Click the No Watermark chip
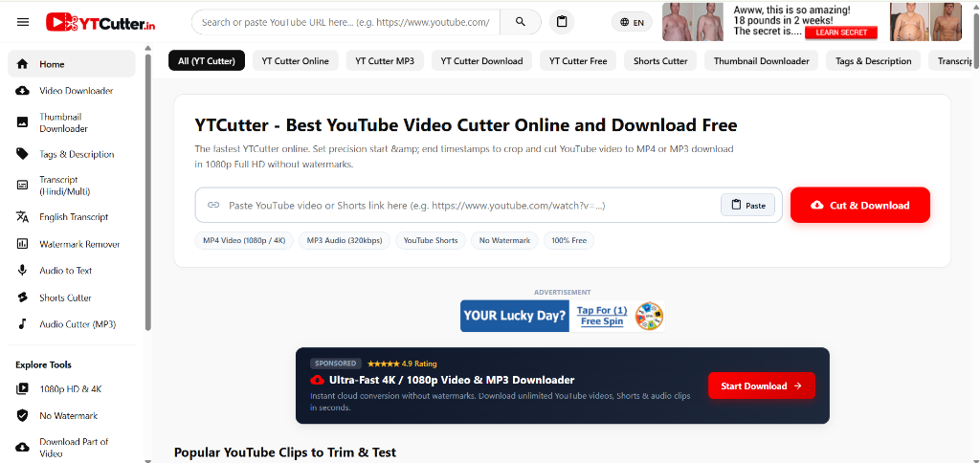 (504, 240)
